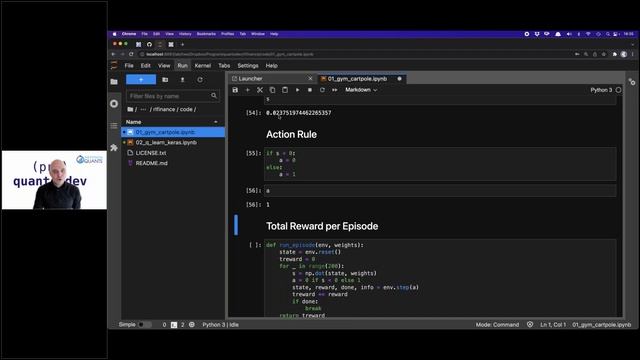
Task: Open the table of contents sidebar
Action: 114,126
